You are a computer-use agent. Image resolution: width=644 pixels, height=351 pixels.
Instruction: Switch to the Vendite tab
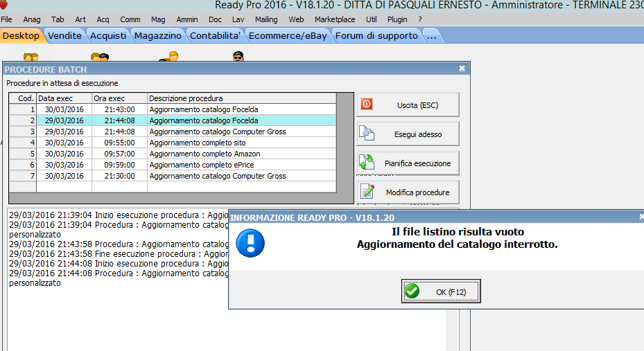pyautogui.click(x=65, y=36)
